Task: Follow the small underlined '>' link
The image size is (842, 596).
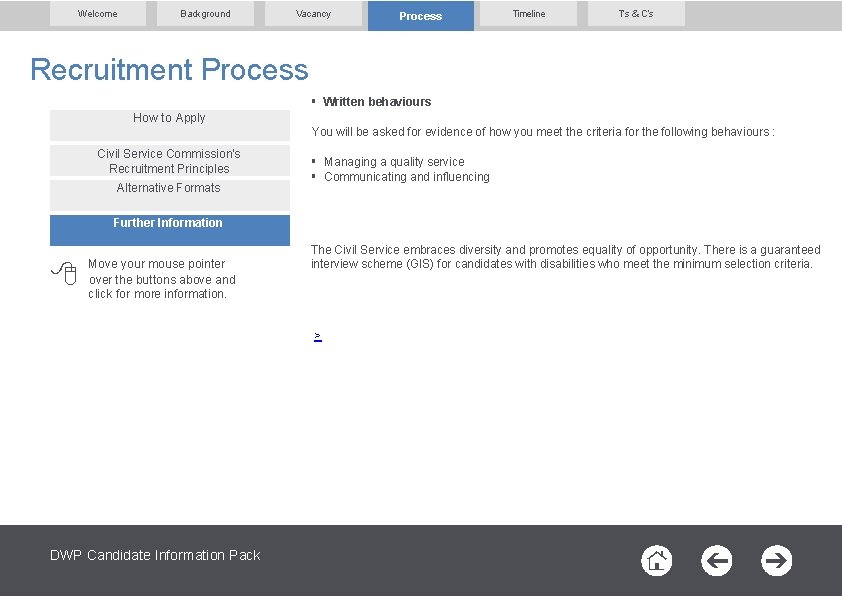Action: point(318,337)
